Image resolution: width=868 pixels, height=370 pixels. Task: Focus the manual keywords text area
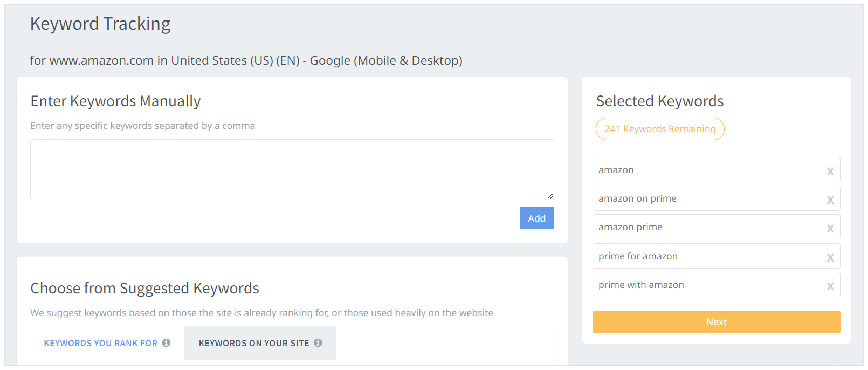pyautogui.click(x=292, y=170)
